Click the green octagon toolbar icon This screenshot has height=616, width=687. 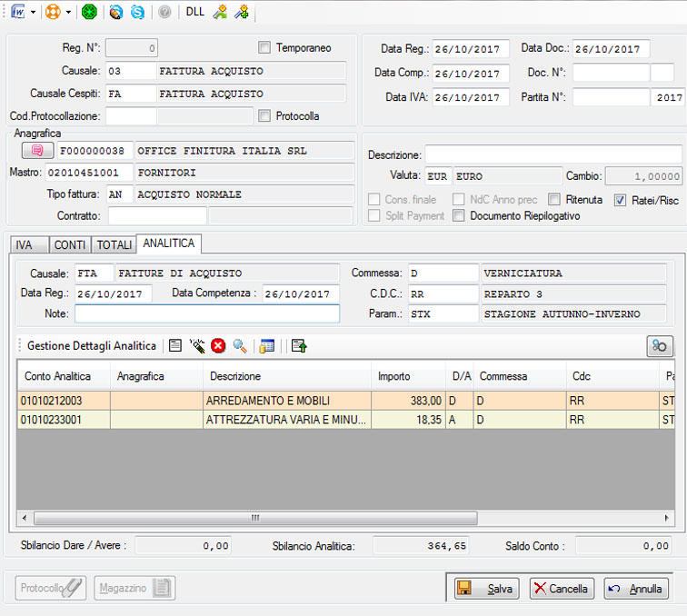click(89, 12)
